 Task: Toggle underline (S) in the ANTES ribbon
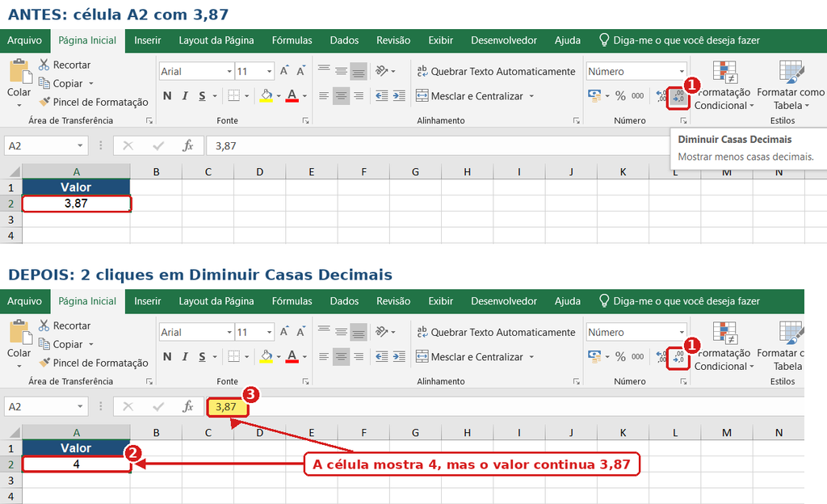[202, 96]
